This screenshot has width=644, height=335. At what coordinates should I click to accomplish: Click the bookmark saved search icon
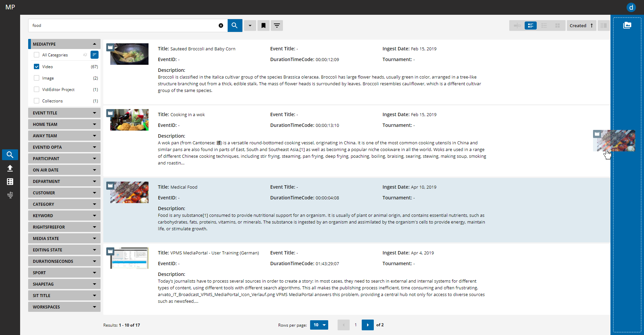pos(264,26)
